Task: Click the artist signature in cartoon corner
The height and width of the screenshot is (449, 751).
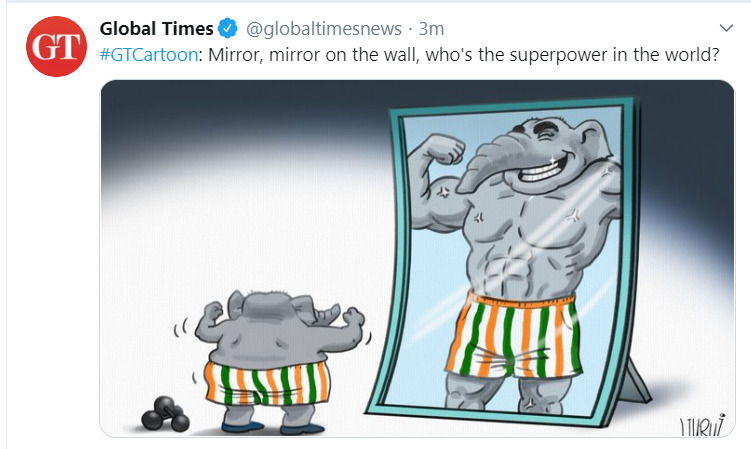Action: (x=702, y=425)
